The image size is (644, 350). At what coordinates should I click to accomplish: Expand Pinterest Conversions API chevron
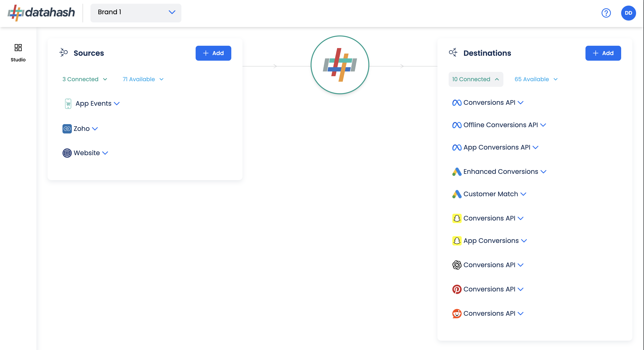(521, 289)
